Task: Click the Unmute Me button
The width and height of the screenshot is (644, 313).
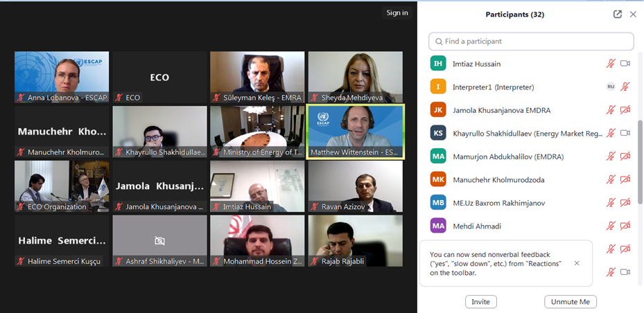Action: point(570,301)
